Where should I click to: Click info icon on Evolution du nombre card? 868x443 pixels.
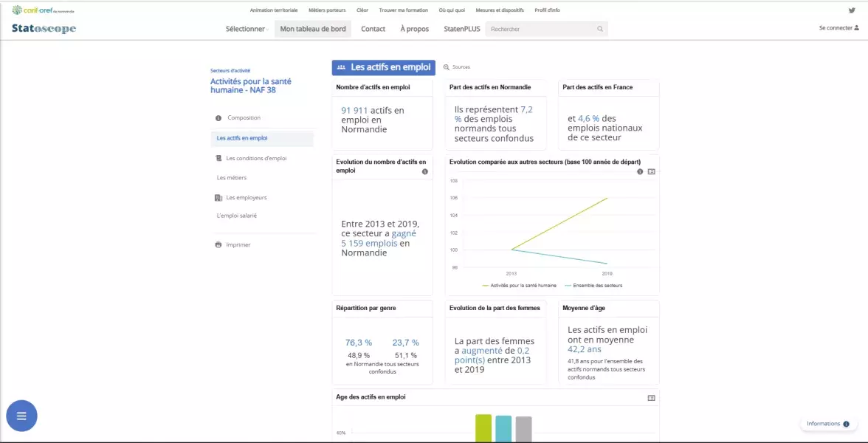(x=424, y=171)
